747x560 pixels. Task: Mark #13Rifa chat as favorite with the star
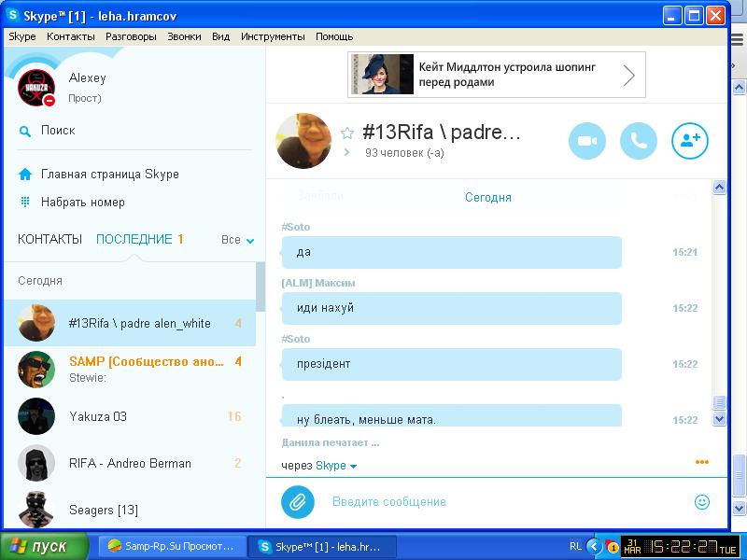coord(347,133)
